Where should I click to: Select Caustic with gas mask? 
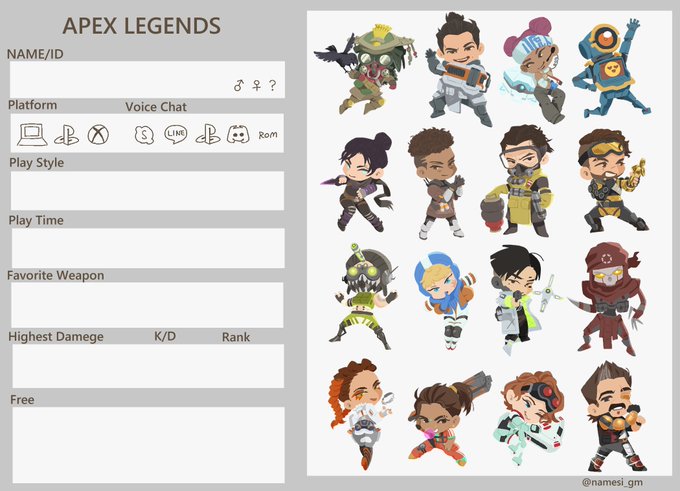click(517, 181)
